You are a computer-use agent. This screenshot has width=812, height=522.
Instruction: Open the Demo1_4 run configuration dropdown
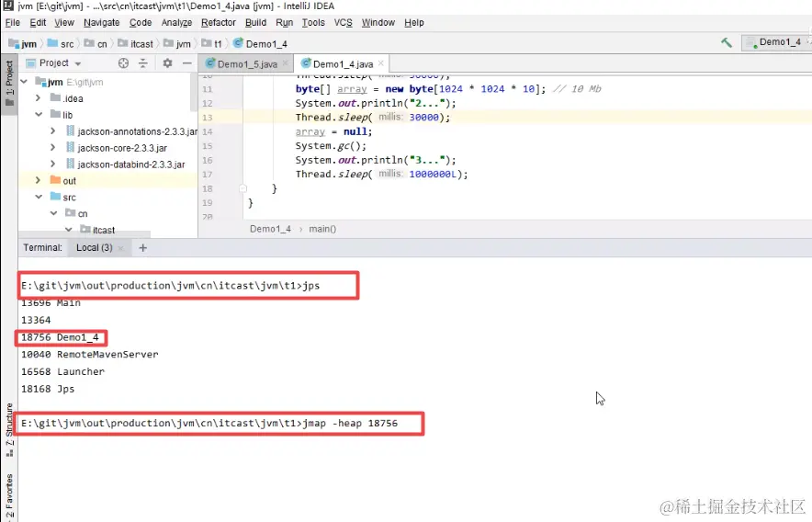[x=776, y=42]
